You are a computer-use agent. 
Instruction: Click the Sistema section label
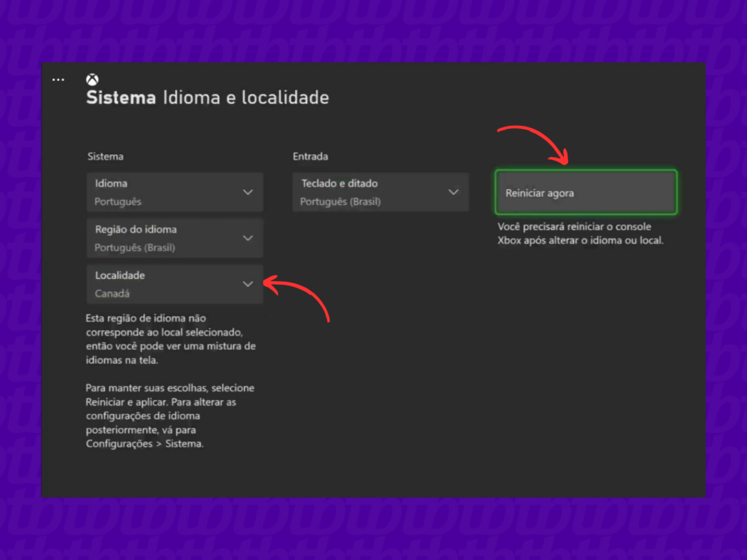pos(105,156)
